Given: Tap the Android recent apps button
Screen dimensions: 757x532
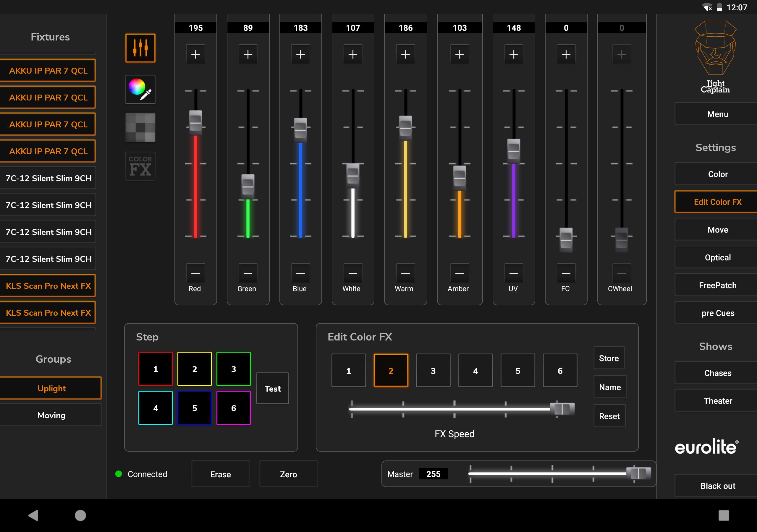Looking at the screenshot, I should click(724, 515).
